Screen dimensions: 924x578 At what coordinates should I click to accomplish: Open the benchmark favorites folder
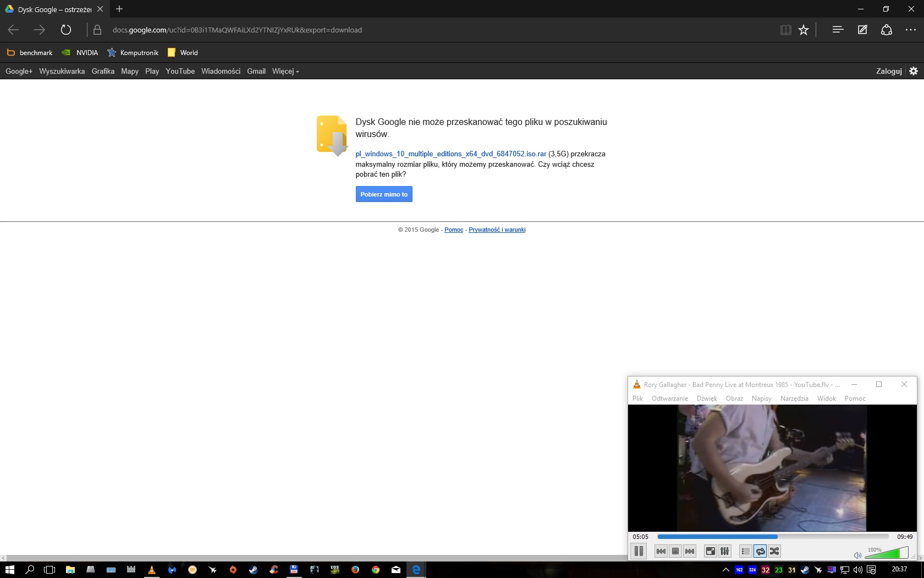click(x=30, y=53)
